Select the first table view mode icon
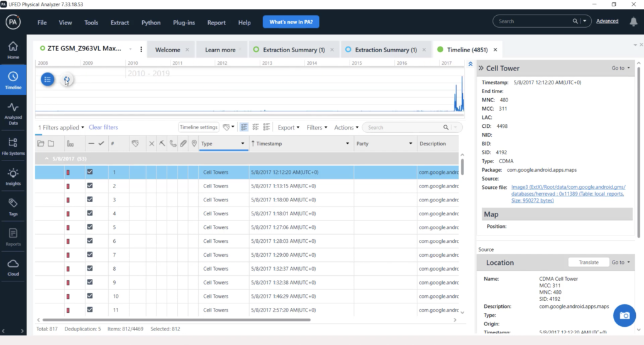This screenshot has height=345, width=644. coord(244,127)
